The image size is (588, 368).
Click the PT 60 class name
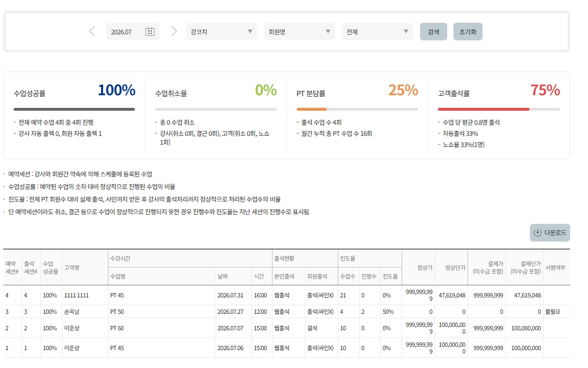pyautogui.click(x=117, y=328)
